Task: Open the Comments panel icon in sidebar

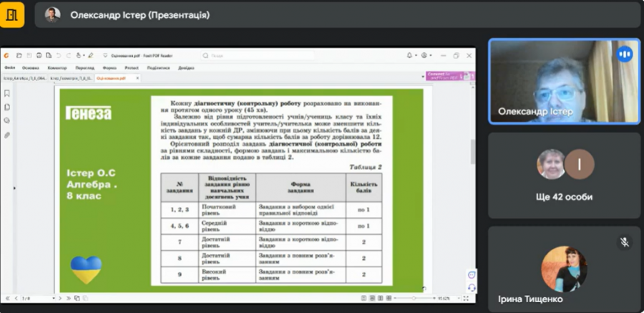Action: [7, 121]
